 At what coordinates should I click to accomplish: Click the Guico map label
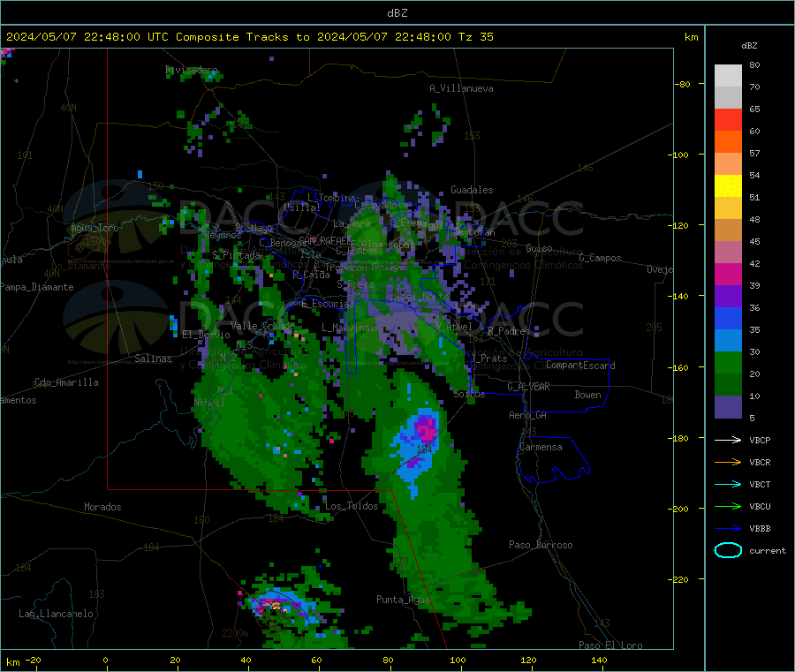click(x=539, y=248)
